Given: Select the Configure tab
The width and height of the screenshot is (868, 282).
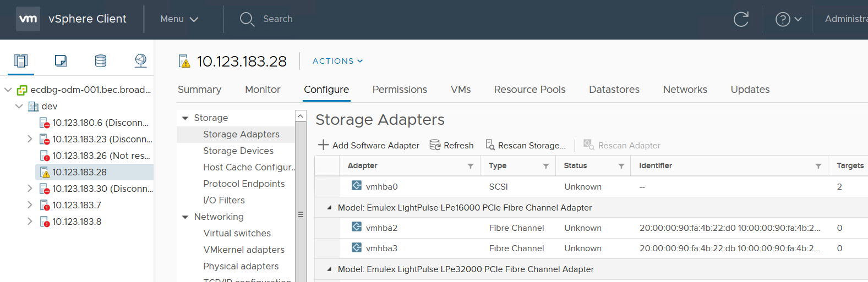Looking at the screenshot, I should tap(326, 90).
